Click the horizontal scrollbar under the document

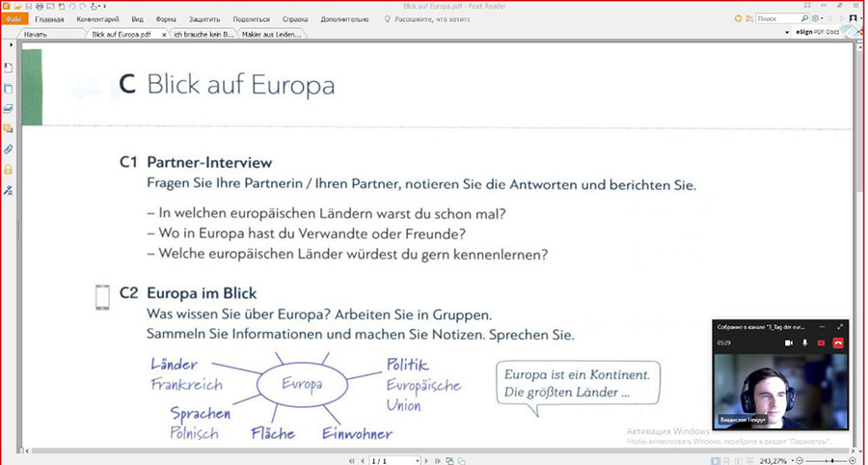[437, 451]
